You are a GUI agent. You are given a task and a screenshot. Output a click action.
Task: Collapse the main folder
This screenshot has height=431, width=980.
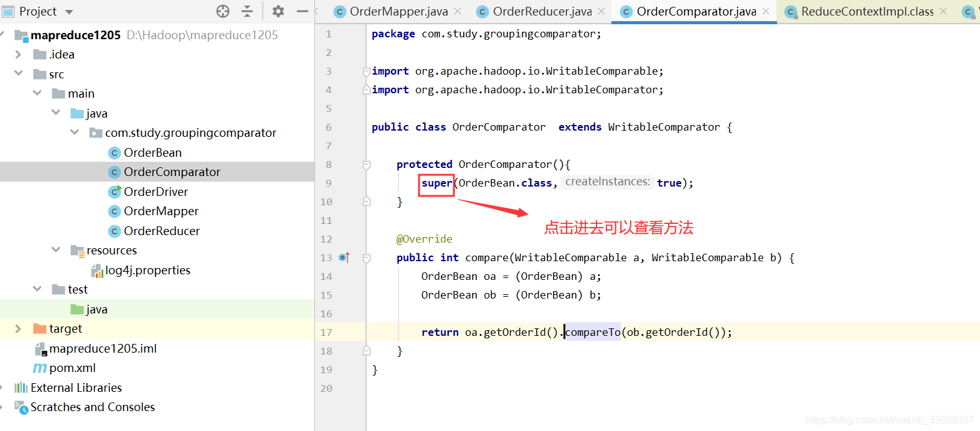[37, 93]
